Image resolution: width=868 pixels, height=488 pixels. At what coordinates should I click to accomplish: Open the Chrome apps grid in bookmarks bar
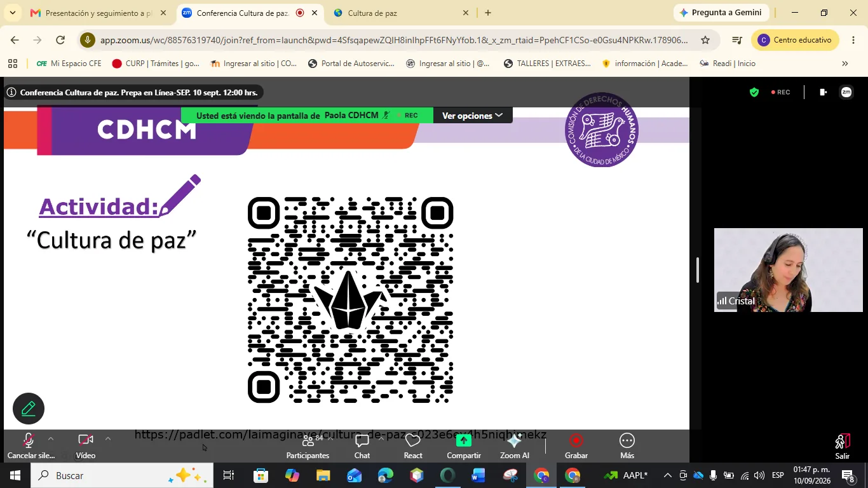tap(12, 64)
